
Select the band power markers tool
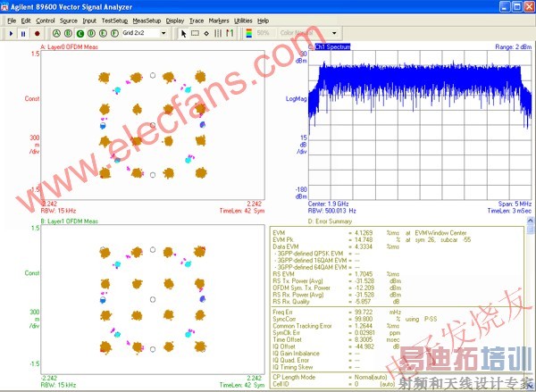tap(218, 34)
